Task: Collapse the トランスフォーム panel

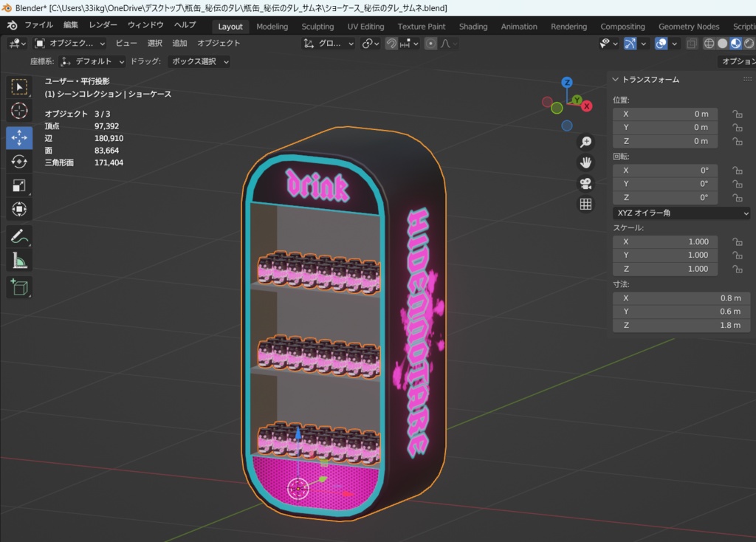Action: tap(616, 79)
